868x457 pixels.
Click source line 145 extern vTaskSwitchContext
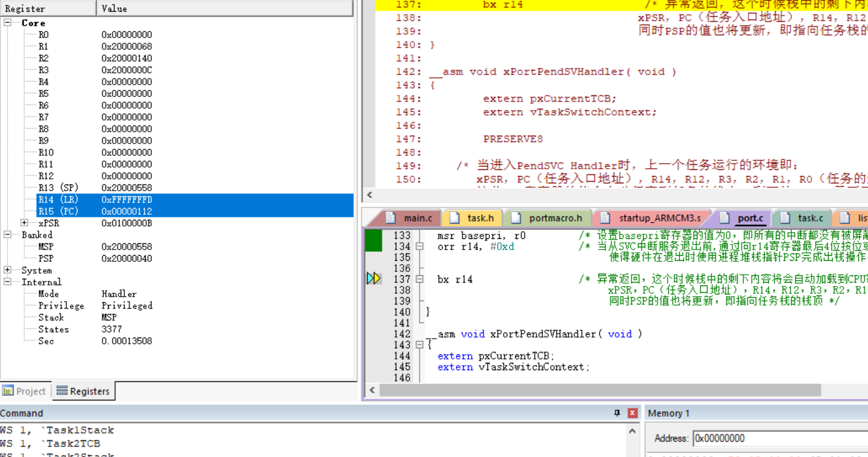click(x=513, y=367)
